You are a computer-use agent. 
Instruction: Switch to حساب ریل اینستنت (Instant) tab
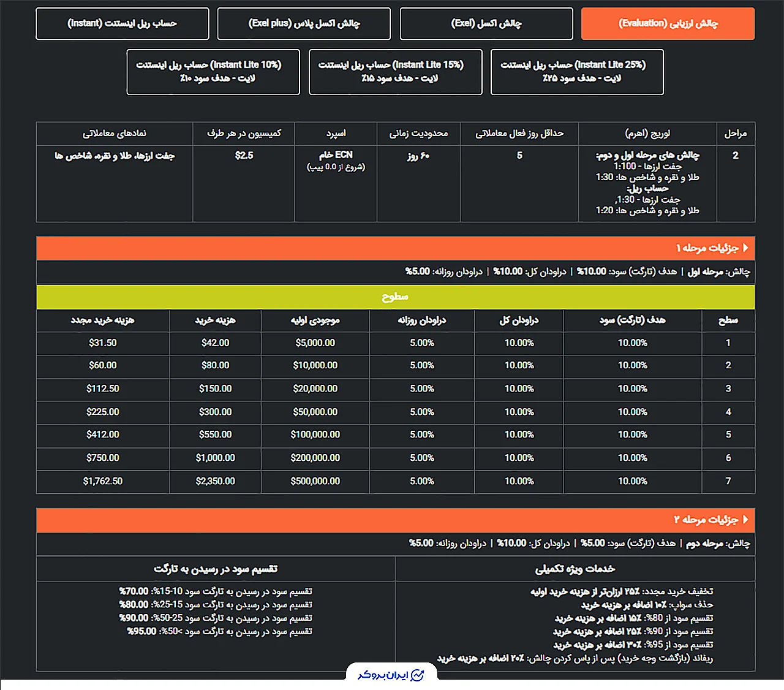click(x=123, y=24)
